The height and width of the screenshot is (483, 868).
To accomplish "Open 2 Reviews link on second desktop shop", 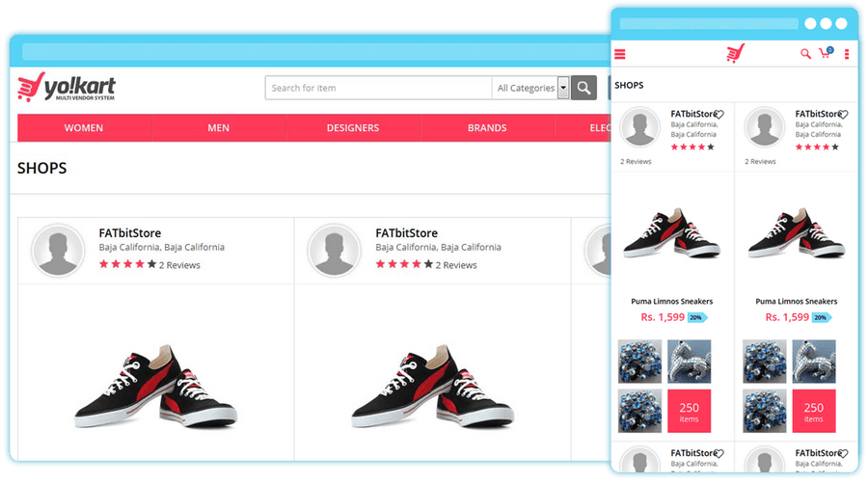I will pyautogui.click(x=456, y=265).
